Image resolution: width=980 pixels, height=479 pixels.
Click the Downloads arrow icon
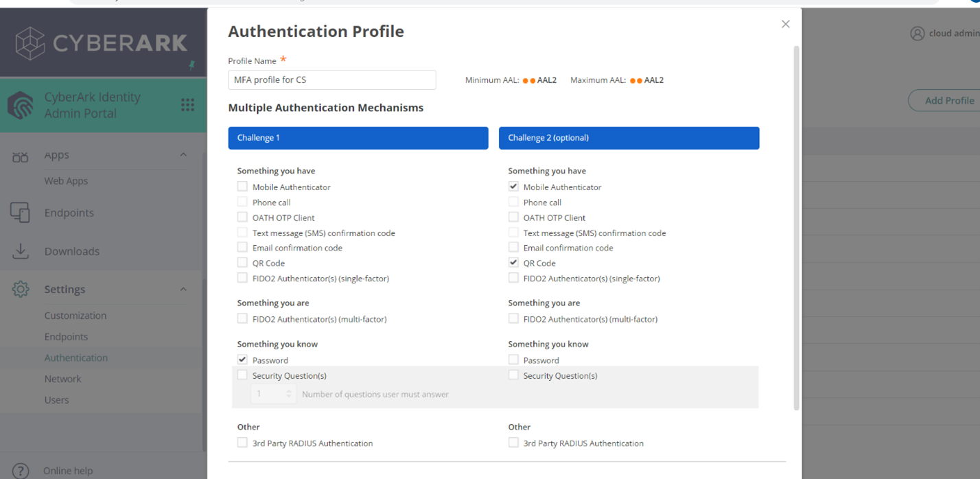pyautogui.click(x=21, y=251)
